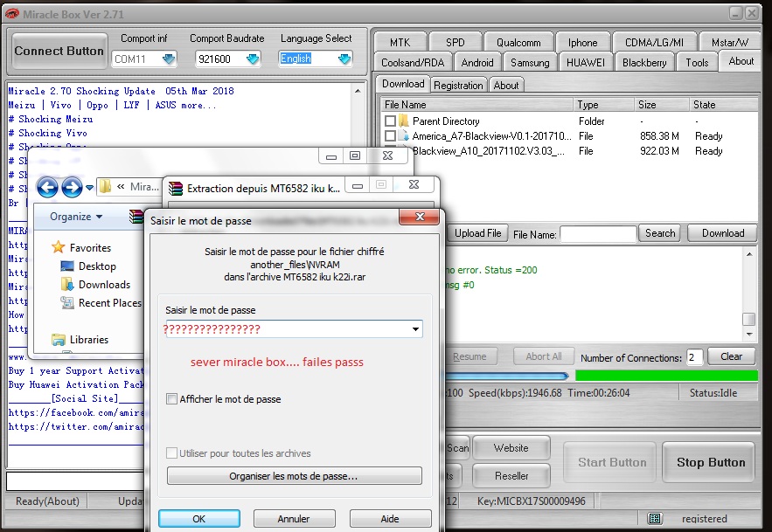Click Organiser les mots de passe button
The height and width of the screenshot is (532, 772).
coord(294,476)
